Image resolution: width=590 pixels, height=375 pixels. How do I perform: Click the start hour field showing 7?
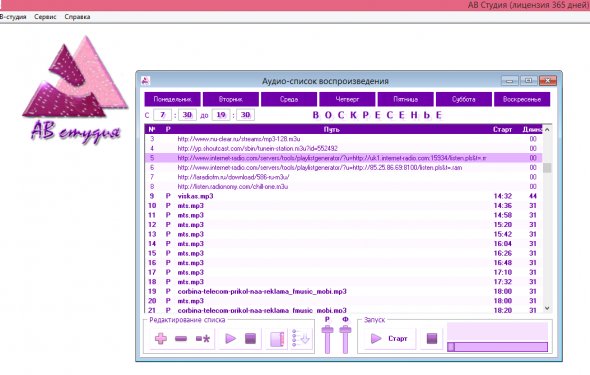click(162, 115)
